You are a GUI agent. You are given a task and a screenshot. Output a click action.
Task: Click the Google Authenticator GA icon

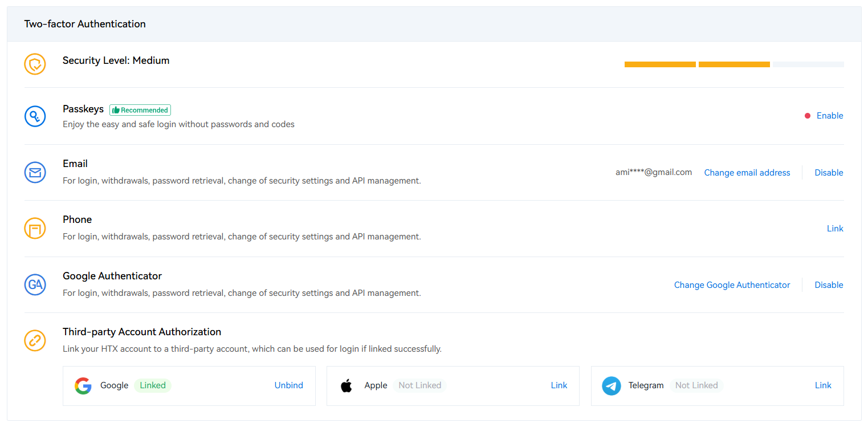[35, 284]
